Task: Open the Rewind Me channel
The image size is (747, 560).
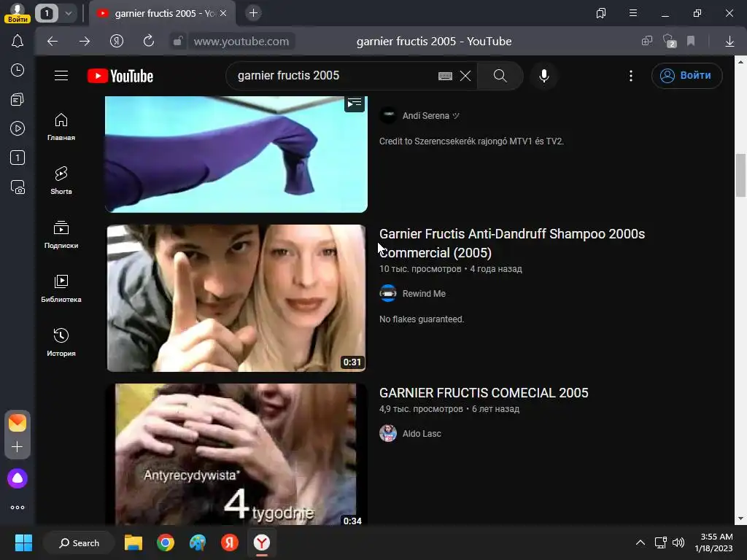Action: coord(424,294)
